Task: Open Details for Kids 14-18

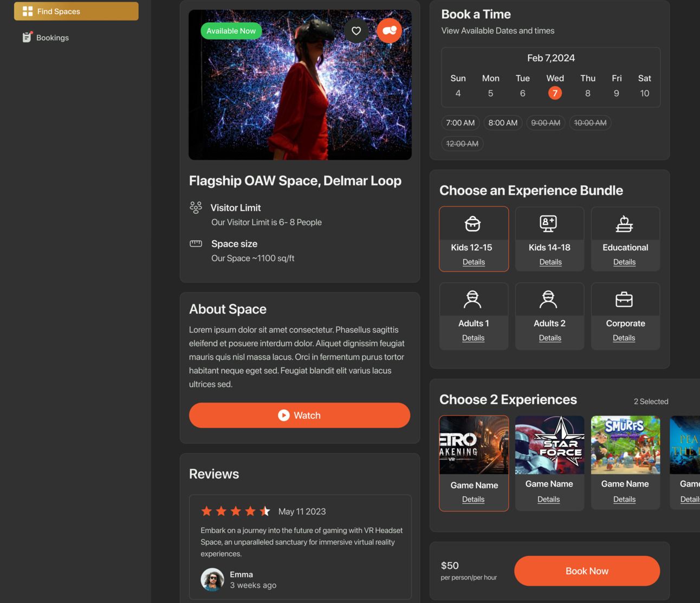Action: (x=550, y=262)
